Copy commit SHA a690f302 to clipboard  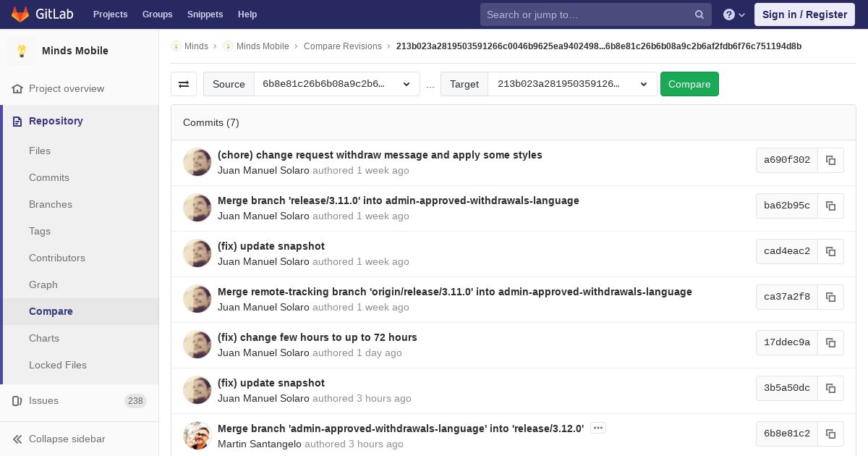coord(830,160)
